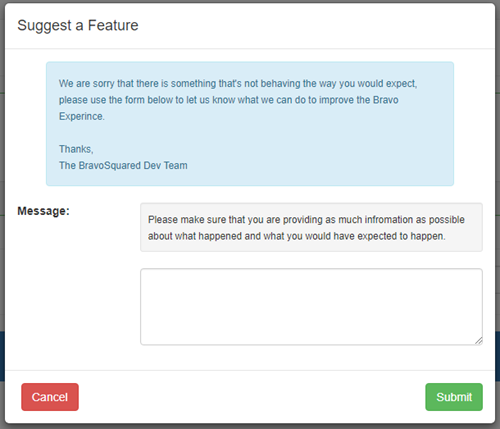This screenshot has height=429, width=500.
Task: Click the blue informational alert box
Action: pos(250,124)
